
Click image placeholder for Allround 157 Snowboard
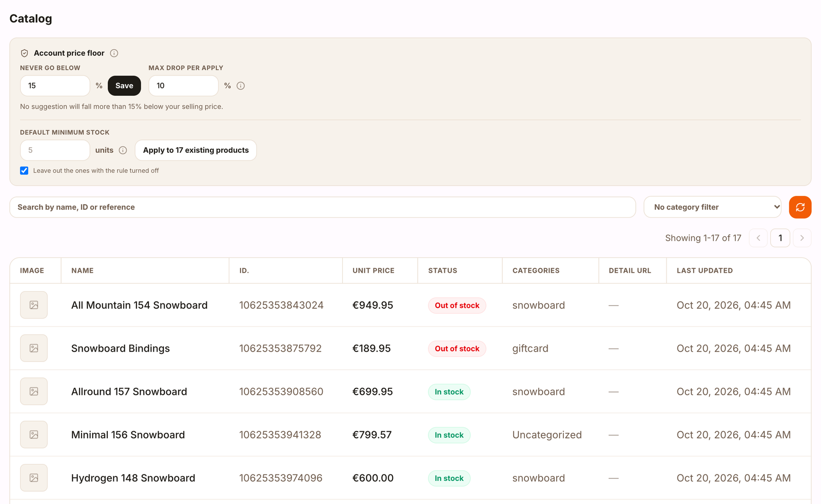pos(34,391)
